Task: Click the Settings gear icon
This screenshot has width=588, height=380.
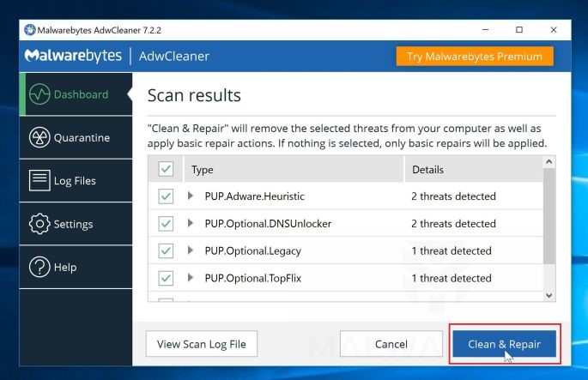Action: coord(39,224)
